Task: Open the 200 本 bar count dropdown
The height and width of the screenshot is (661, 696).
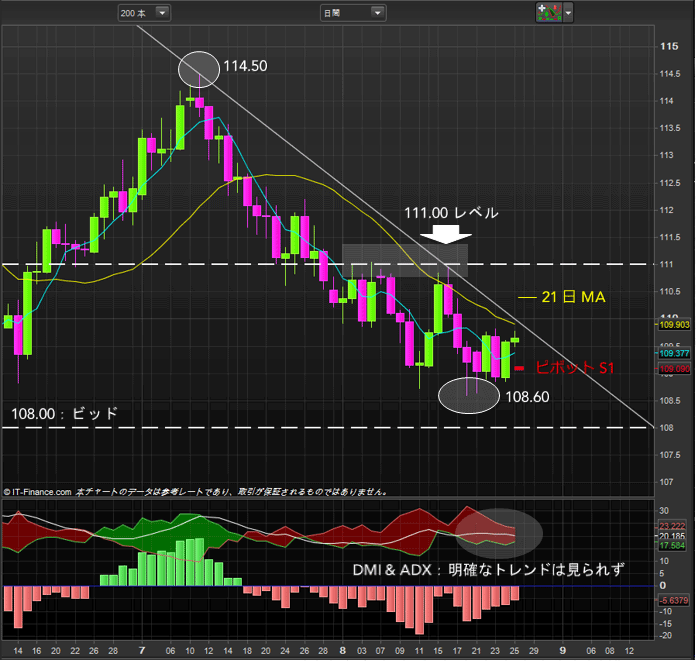Action: click(x=144, y=13)
